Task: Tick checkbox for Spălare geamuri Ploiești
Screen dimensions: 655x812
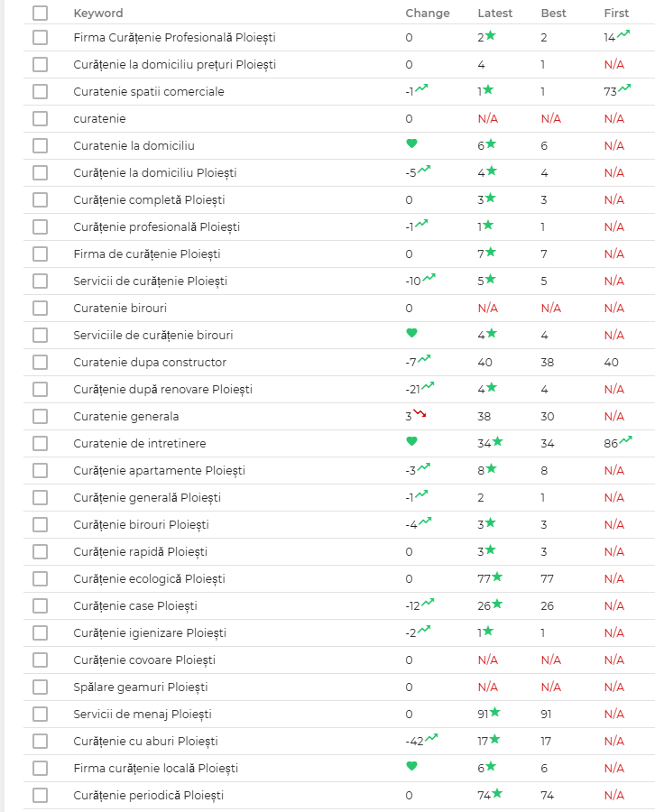Action: 40,687
